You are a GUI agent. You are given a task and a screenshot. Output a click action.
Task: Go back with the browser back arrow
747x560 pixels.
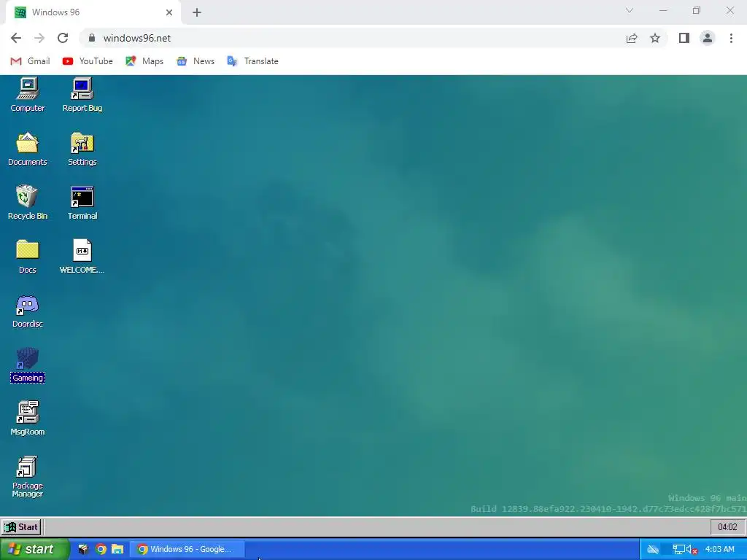coord(16,38)
